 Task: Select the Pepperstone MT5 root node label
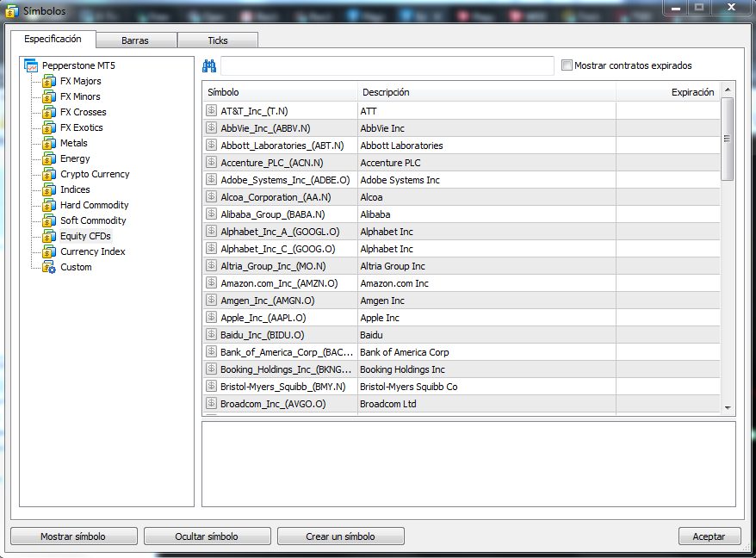[78, 65]
